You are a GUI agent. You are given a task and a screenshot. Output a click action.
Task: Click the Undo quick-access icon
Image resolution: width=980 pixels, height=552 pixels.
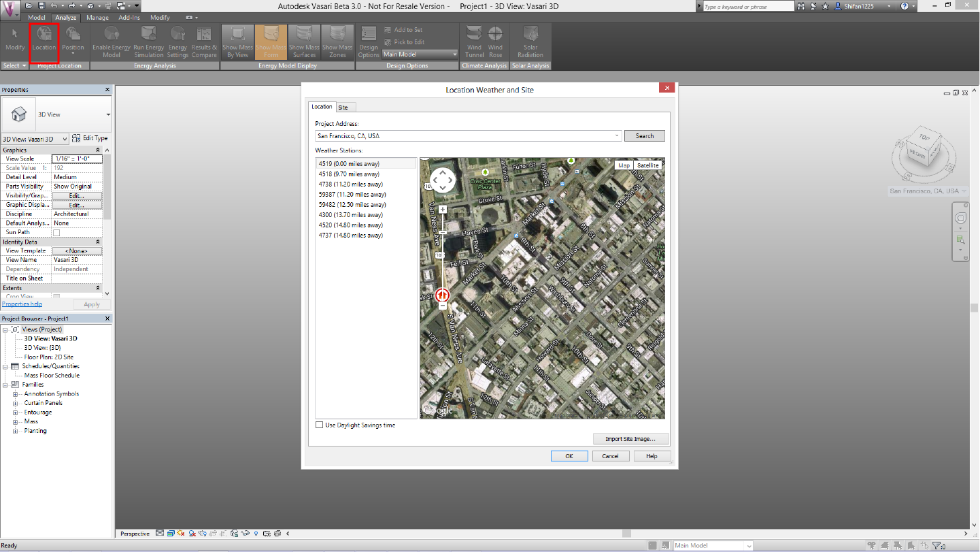coord(54,5)
